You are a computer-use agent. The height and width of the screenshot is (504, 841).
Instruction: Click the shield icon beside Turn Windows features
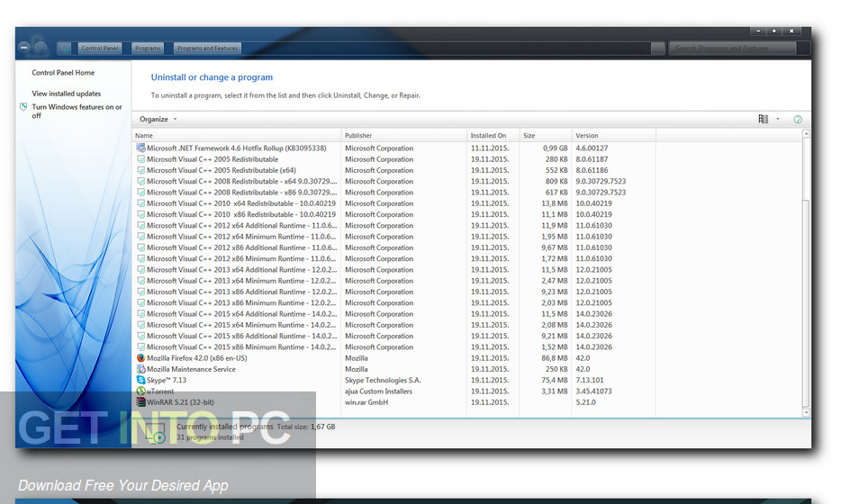(x=23, y=107)
